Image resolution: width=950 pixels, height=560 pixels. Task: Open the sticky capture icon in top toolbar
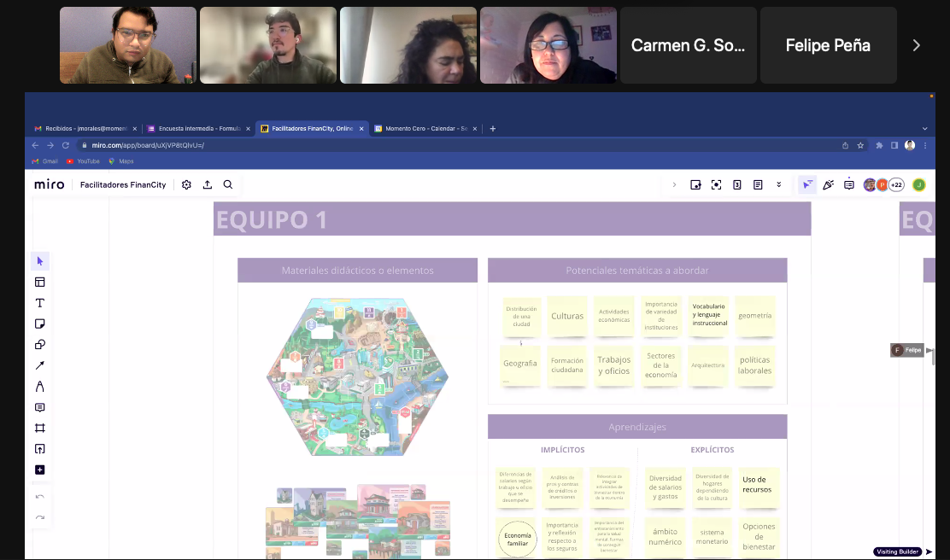coord(695,184)
